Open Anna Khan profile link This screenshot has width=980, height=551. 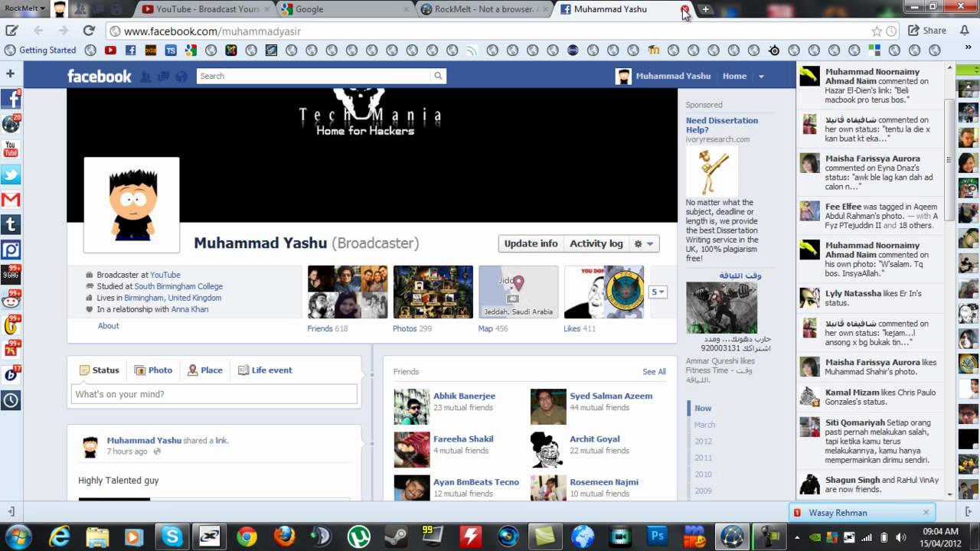[190, 309]
